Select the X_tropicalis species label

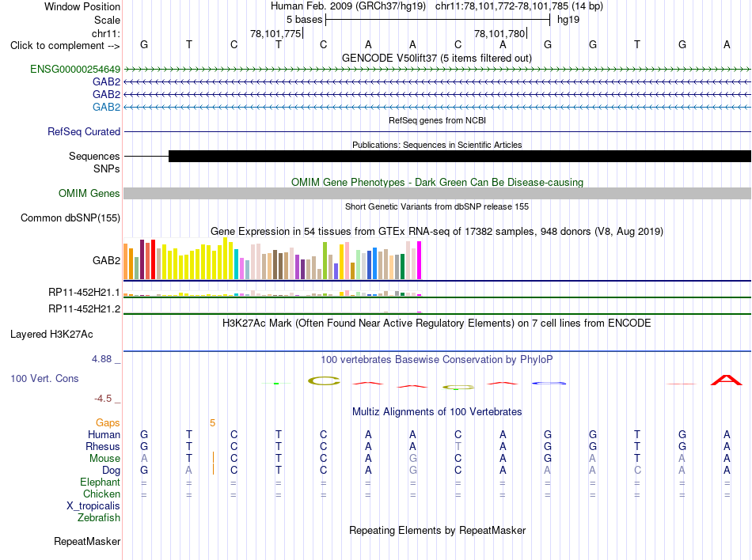[93, 506]
